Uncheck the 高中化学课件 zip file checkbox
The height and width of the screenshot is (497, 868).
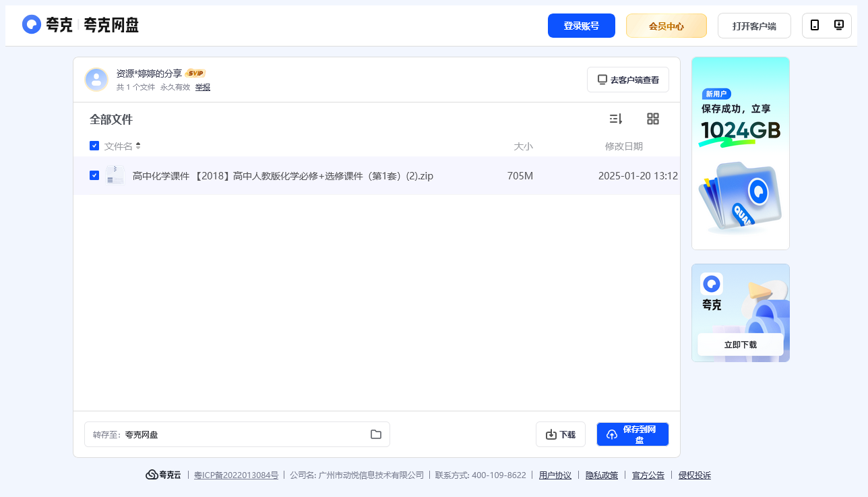(94, 175)
